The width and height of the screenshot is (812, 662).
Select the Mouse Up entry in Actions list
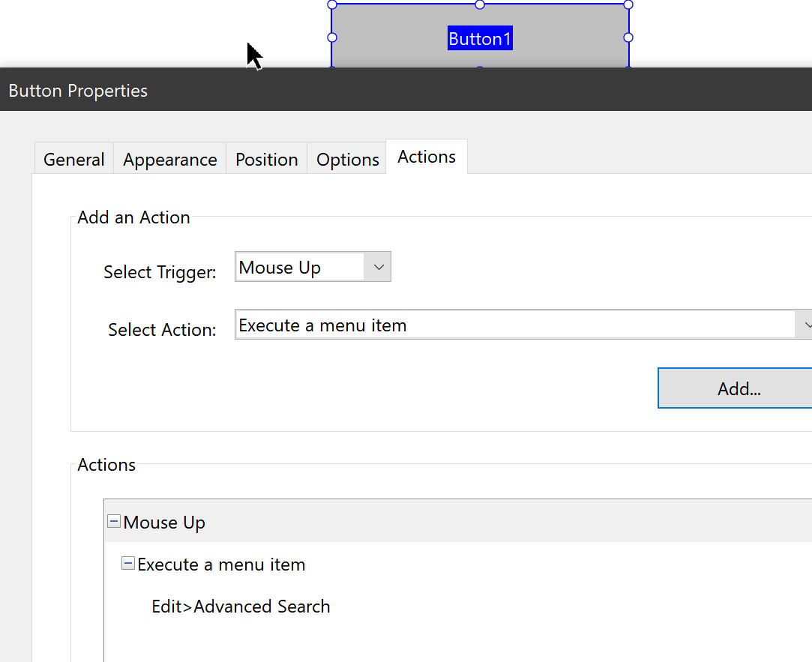[164, 522]
